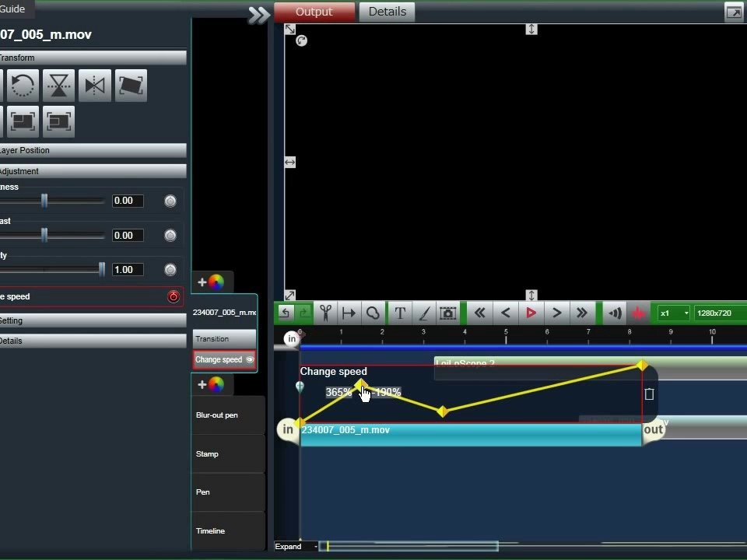Screen dimensions: 747x560
Task: Toggle the red audio waveform display
Action: 638,313
